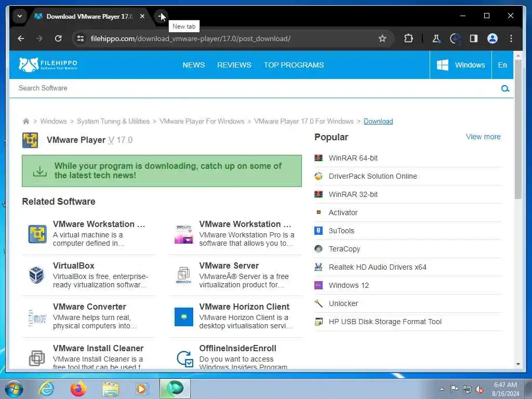The height and width of the screenshot is (399, 532).
Task: Open the Activator link
Action: tap(343, 212)
